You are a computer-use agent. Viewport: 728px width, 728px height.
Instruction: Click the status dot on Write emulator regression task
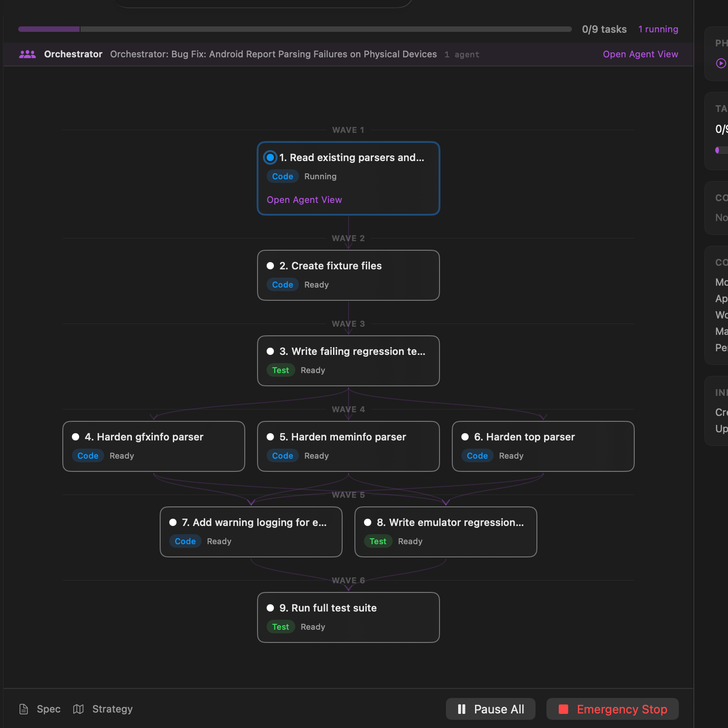368,522
